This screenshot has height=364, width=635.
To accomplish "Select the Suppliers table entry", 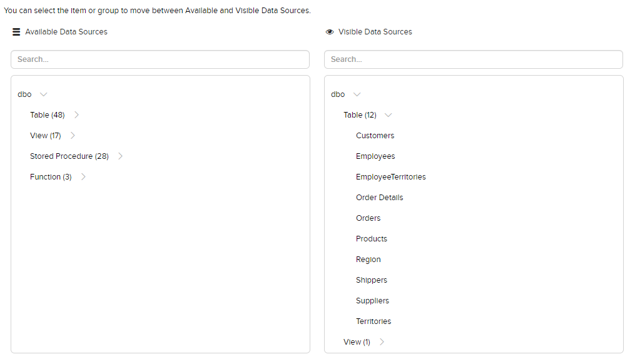I will click(372, 301).
